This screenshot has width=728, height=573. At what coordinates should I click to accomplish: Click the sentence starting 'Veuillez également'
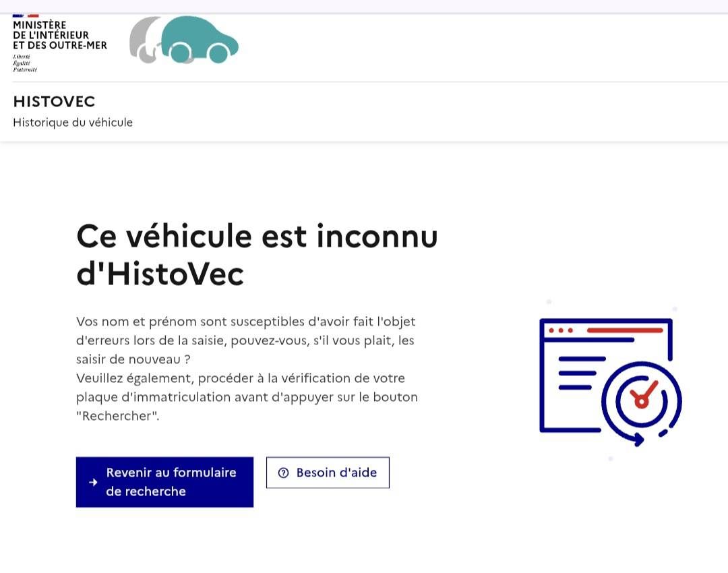[247, 397]
